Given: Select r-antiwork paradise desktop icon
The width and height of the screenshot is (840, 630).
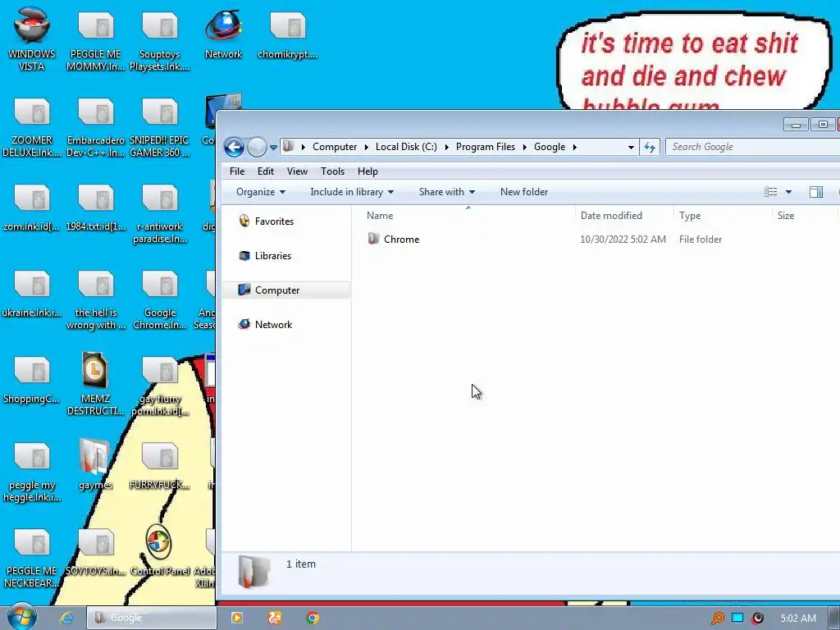Looking at the screenshot, I should [159, 213].
